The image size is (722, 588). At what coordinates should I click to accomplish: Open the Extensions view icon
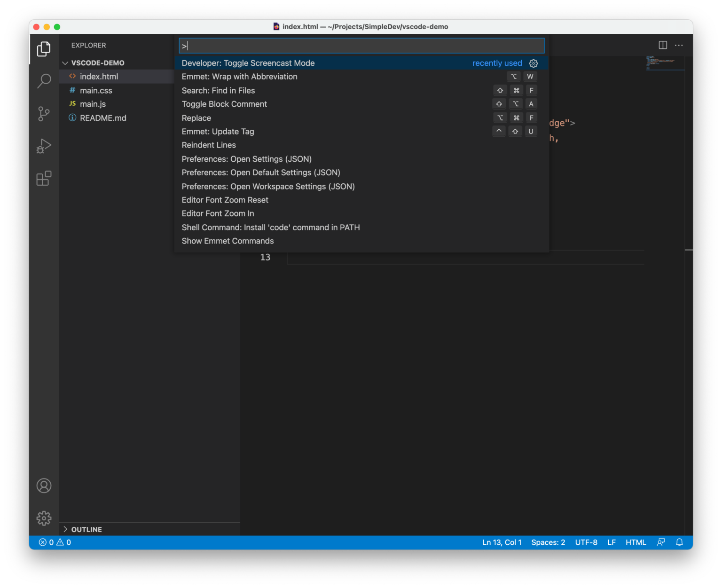pos(44,179)
